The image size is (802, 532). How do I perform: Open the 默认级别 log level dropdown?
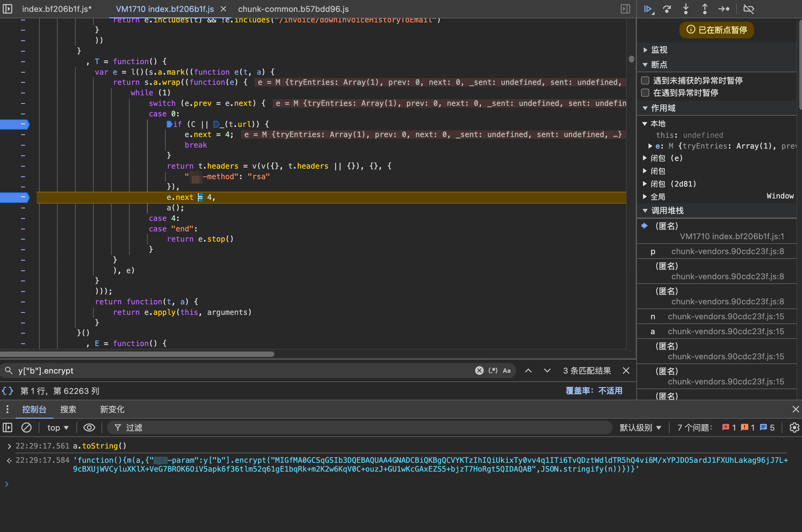640,427
